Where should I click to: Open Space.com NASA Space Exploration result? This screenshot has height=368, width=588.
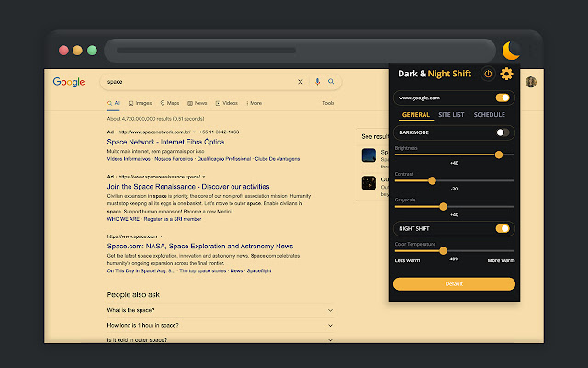point(200,247)
